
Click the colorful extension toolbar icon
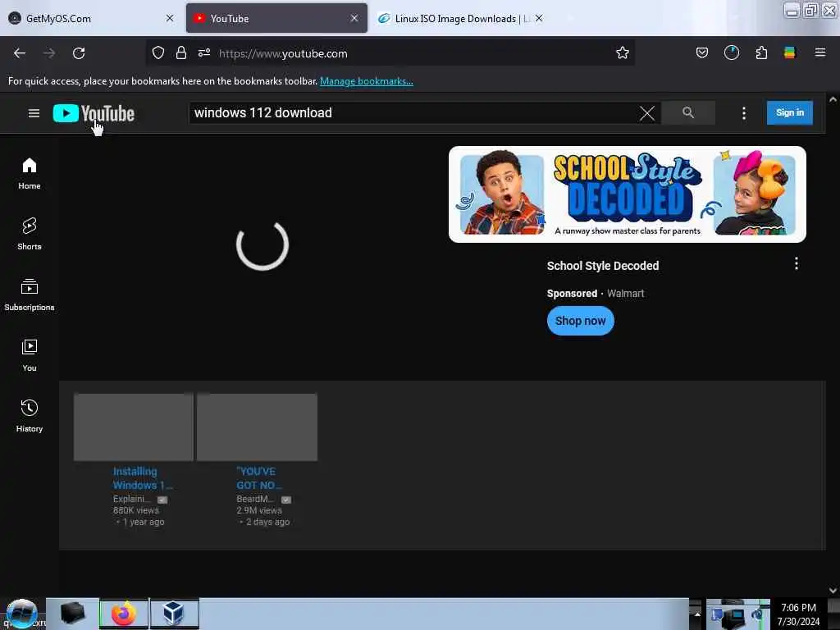pyautogui.click(x=790, y=53)
